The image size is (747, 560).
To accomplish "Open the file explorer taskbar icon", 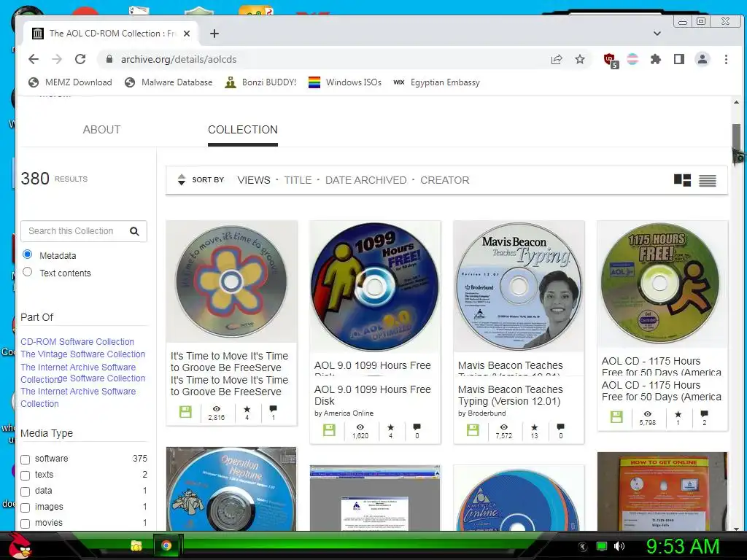I will 136,545.
